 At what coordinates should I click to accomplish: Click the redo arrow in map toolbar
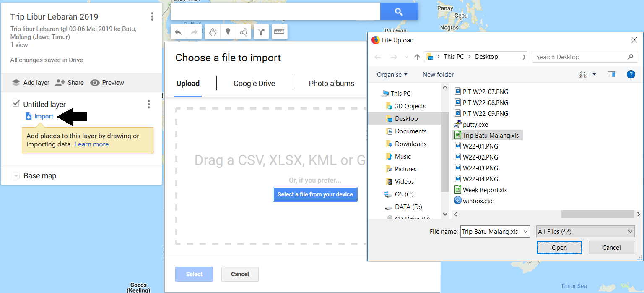tap(194, 32)
